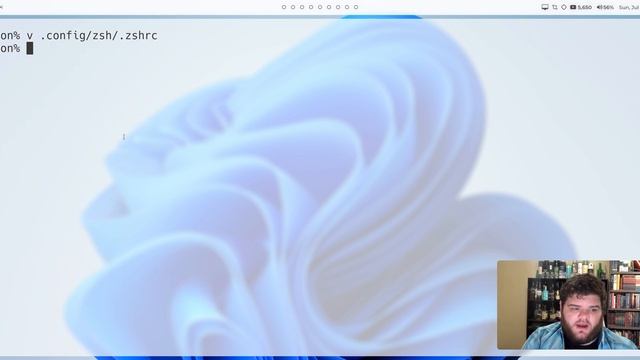
Task: Click the .config/zsh/.zshrc path in terminal
Action: click(99, 36)
